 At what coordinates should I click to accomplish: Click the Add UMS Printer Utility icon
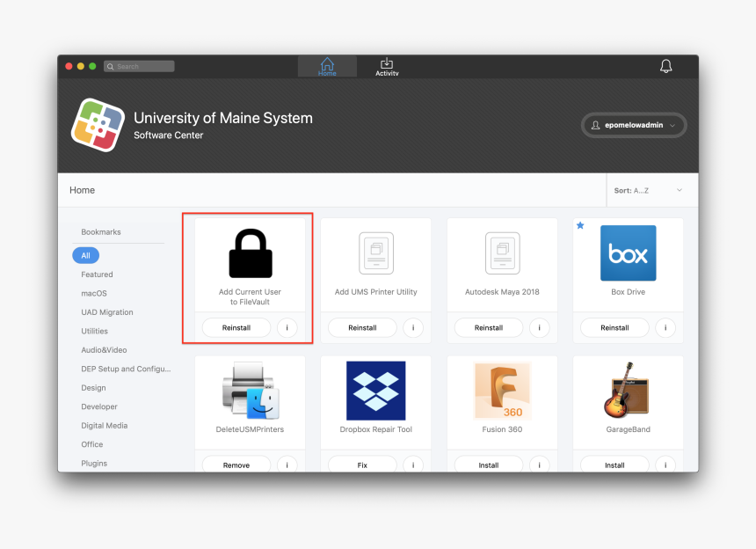376,253
